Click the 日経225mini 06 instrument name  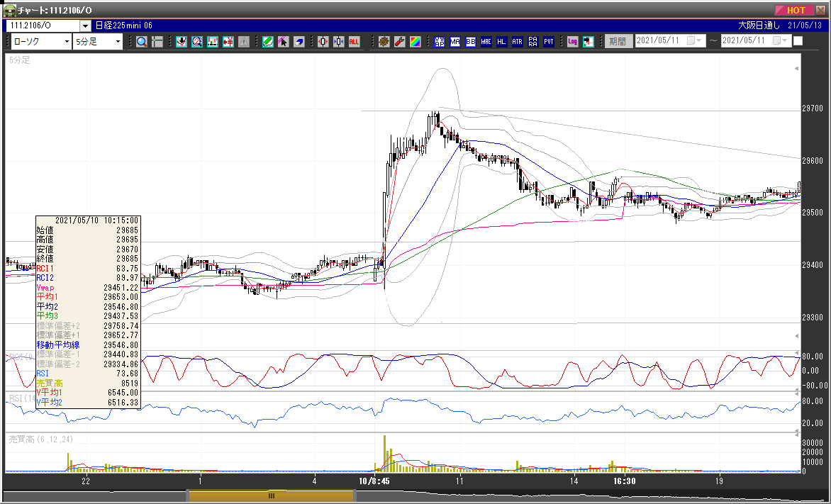tap(123, 26)
